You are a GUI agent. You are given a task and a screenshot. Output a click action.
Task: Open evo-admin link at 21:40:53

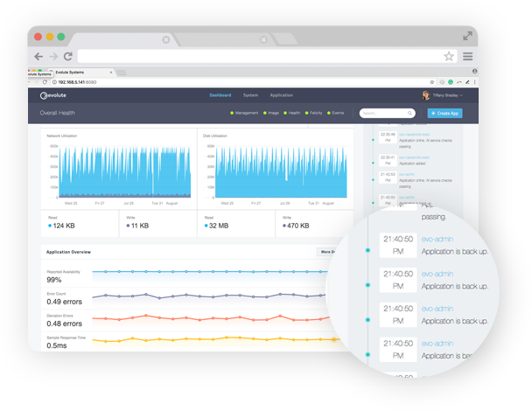(407, 174)
